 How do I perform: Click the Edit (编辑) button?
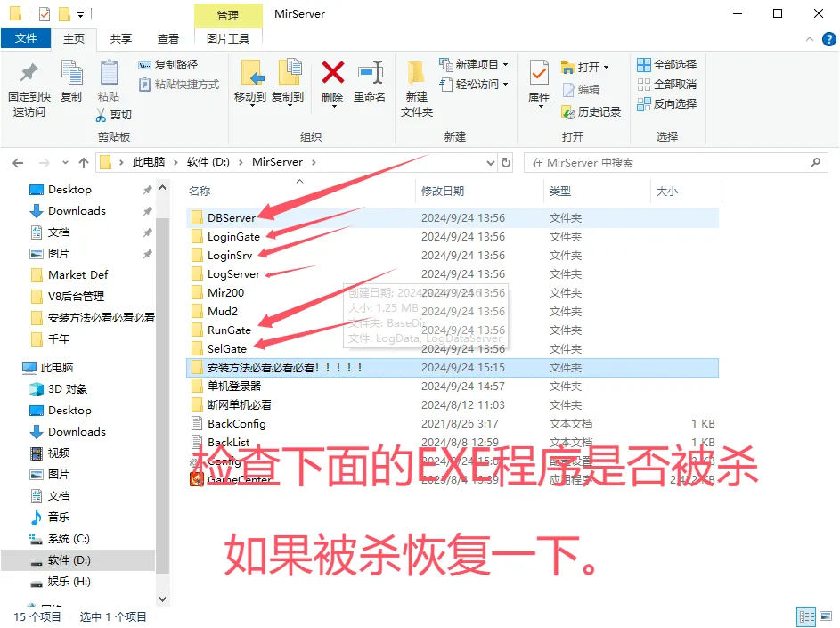pyautogui.click(x=581, y=89)
